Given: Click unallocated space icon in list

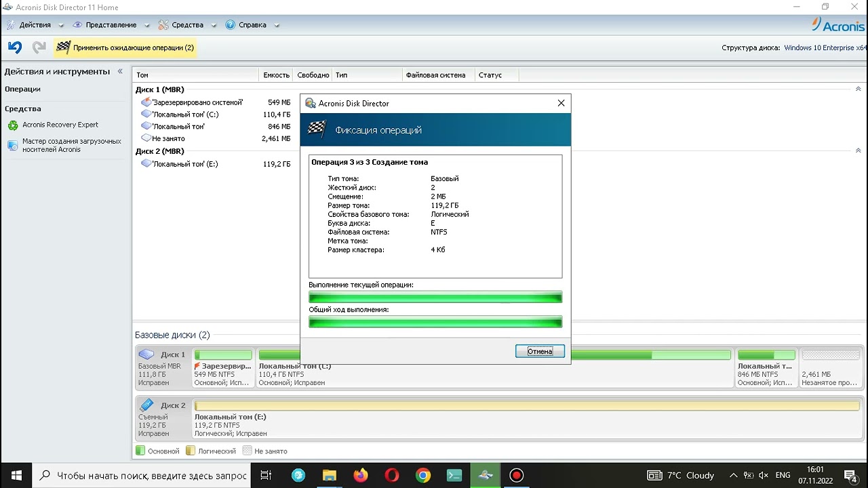Looking at the screenshot, I should (x=146, y=139).
